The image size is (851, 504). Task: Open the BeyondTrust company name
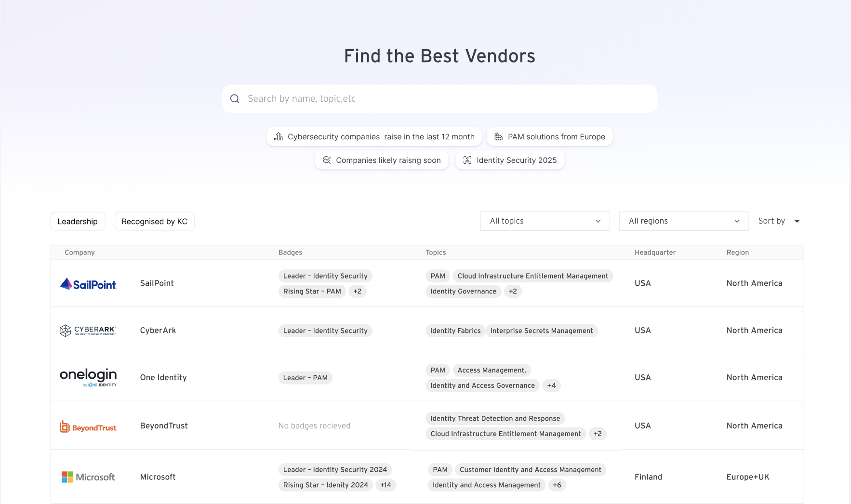click(x=164, y=426)
